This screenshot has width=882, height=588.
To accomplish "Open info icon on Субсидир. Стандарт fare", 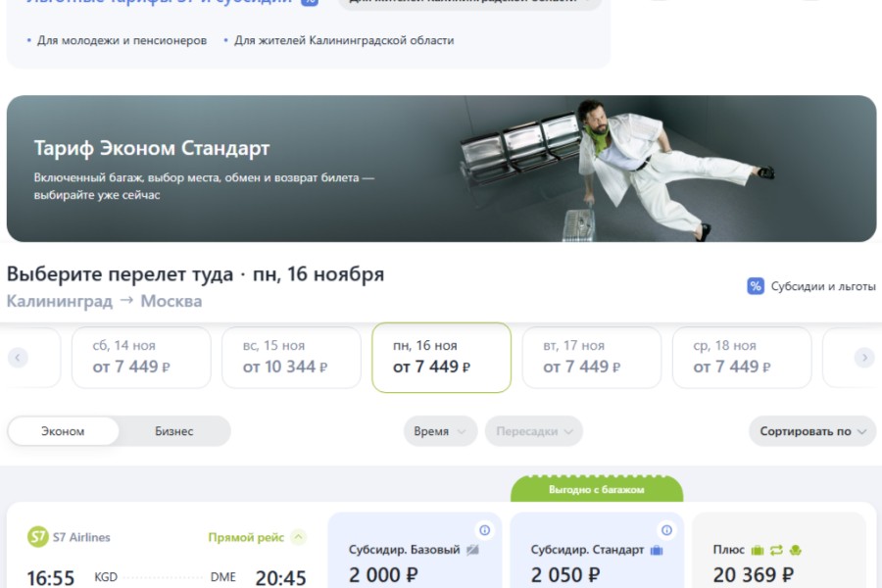I will (666, 530).
